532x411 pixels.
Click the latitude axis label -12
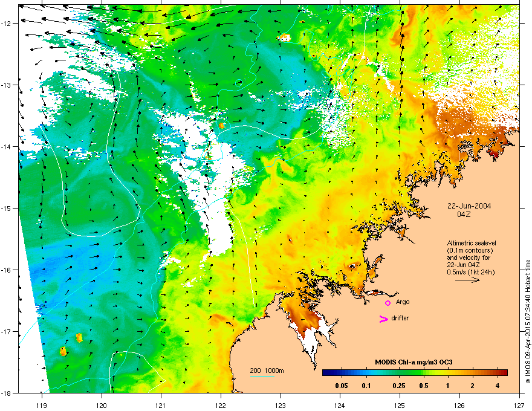point(6,24)
